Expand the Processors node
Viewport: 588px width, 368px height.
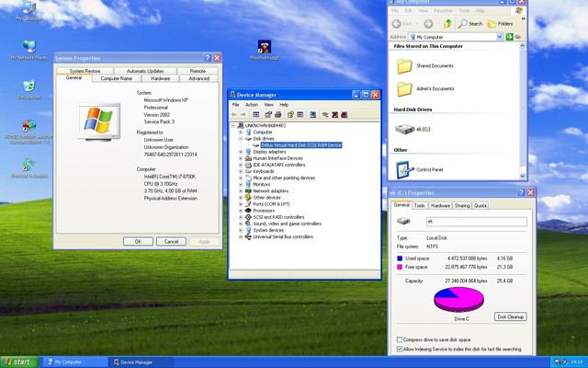[241, 211]
